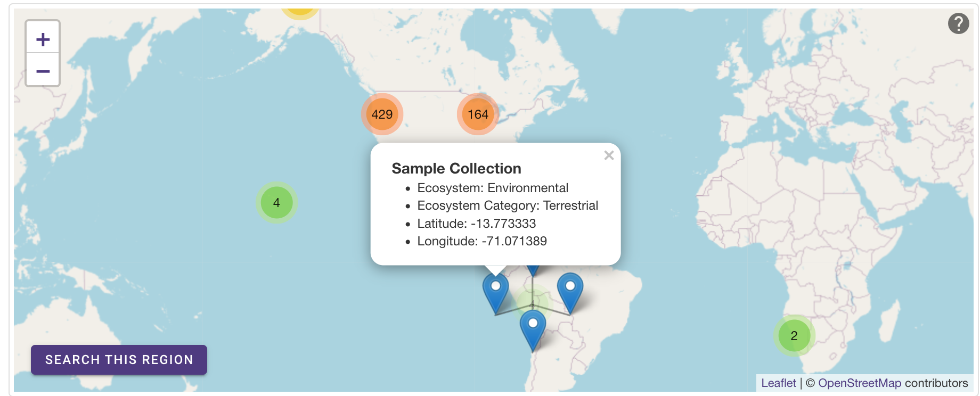Image resolution: width=980 pixels, height=396 pixels.
Task: Click the Longitude value in popup
Action: (x=514, y=241)
